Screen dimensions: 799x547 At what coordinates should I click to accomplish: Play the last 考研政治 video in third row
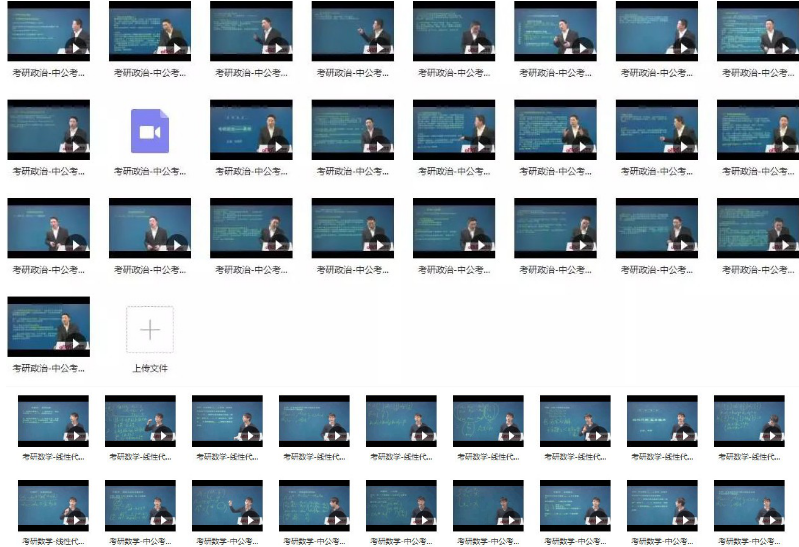point(757,228)
